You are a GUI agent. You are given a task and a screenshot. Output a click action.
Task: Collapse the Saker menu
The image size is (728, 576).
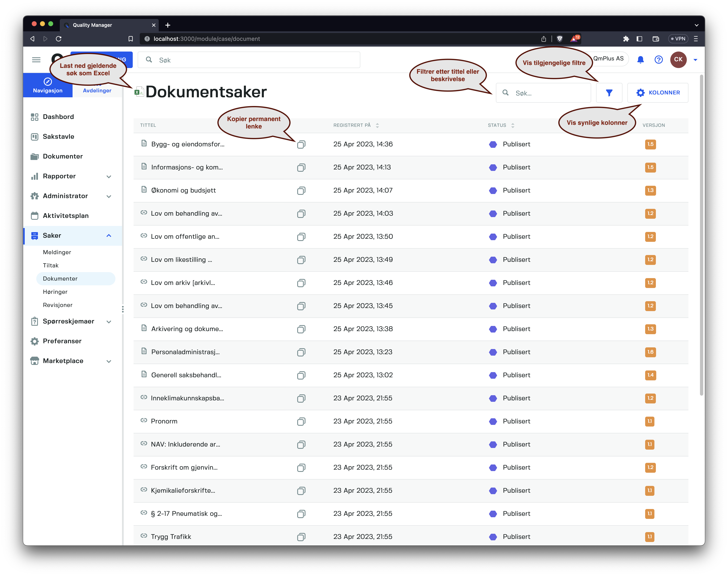109,236
